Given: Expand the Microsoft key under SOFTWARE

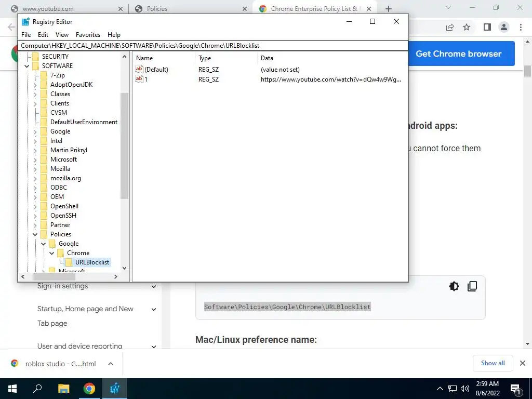Looking at the screenshot, I should pyautogui.click(x=35, y=159).
